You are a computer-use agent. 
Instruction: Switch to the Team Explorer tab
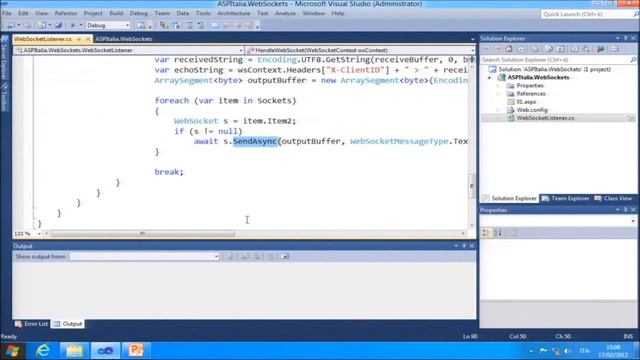[566, 198]
